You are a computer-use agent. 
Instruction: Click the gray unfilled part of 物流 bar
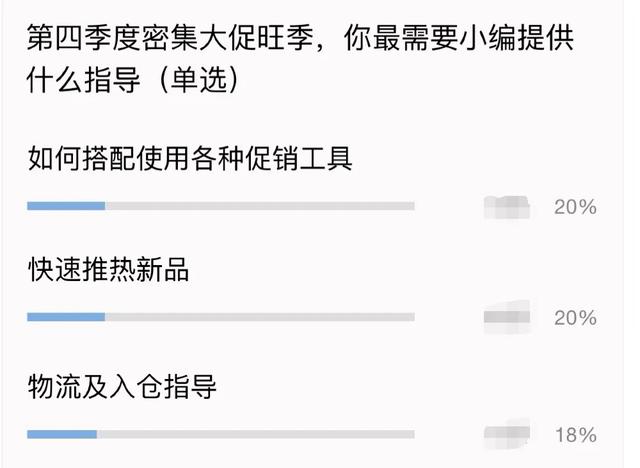(x=256, y=434)
